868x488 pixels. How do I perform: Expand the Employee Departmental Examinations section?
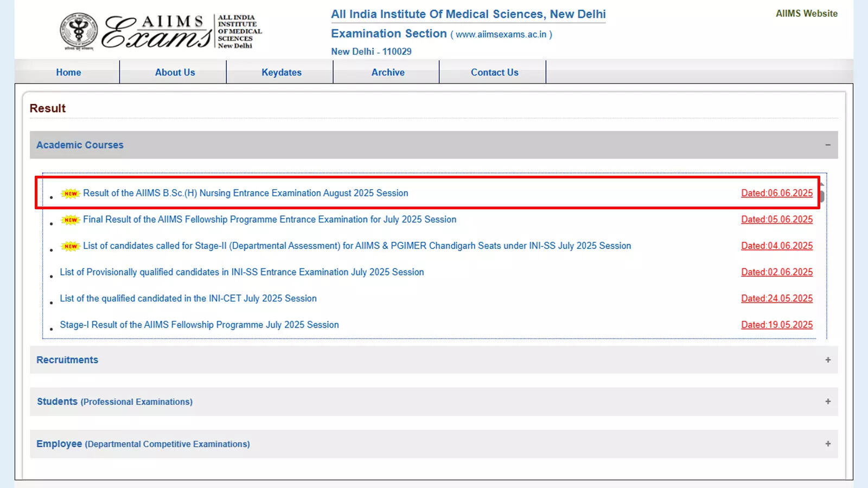(x=828, y=444)
